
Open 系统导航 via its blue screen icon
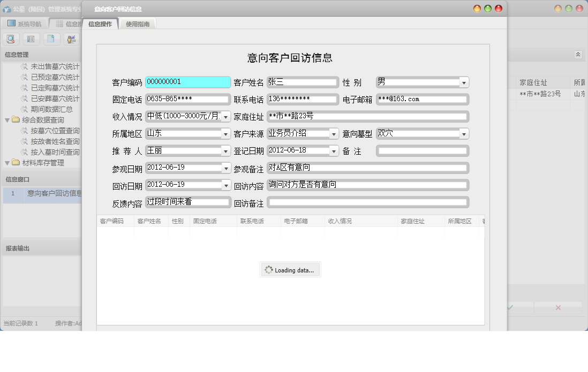click(x=10, y=23)
